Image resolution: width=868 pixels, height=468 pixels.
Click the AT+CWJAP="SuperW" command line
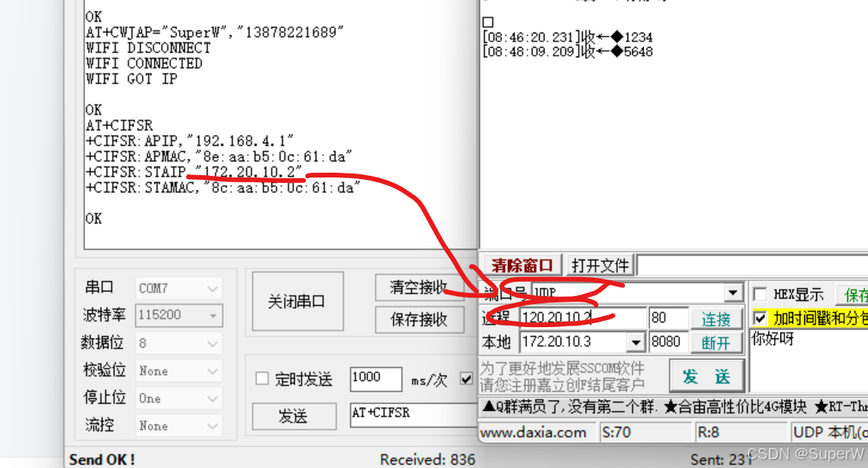215,32
